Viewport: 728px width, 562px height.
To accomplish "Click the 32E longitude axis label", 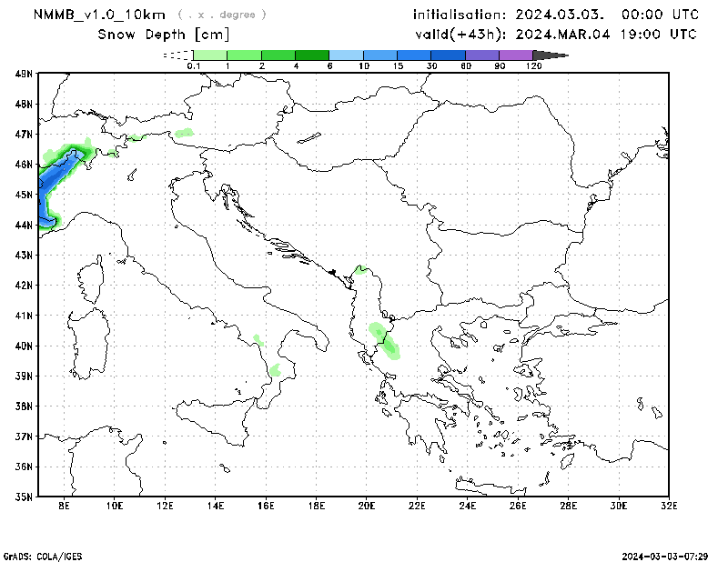I will 668,506.
